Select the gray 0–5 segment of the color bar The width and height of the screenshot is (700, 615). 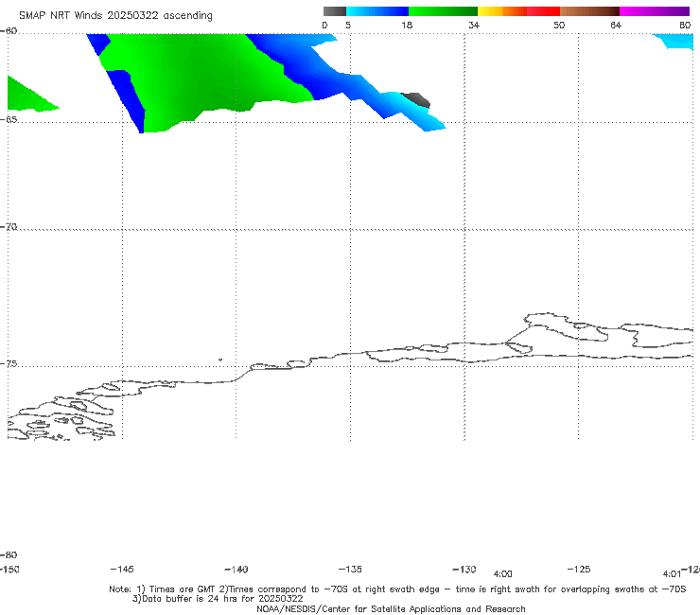(335, 11)
